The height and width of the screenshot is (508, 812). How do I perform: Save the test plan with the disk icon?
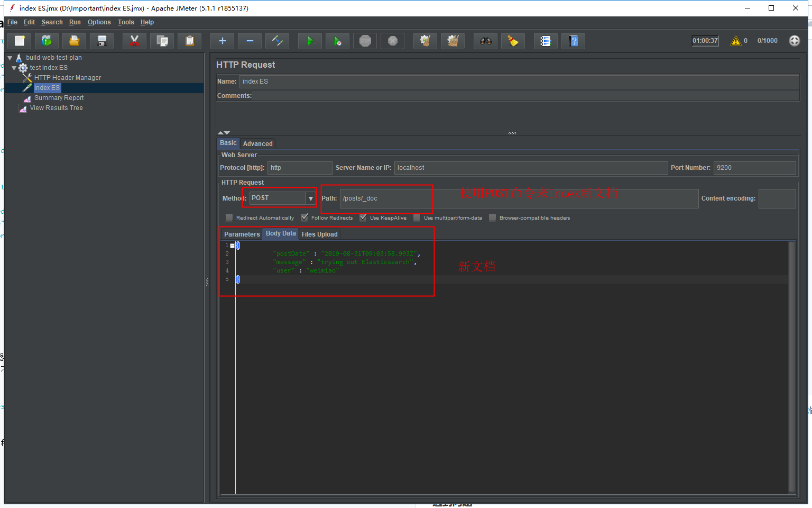[x=102, y=41]
